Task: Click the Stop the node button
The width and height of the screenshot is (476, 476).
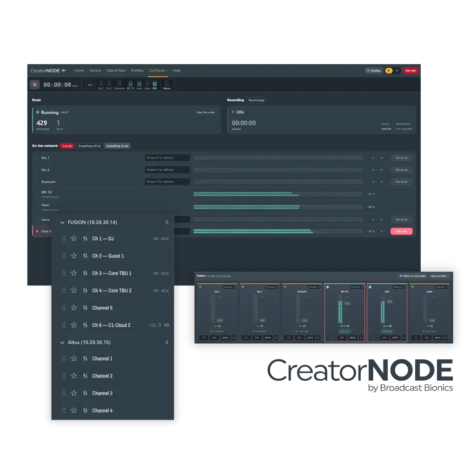Action: [205, 112]
